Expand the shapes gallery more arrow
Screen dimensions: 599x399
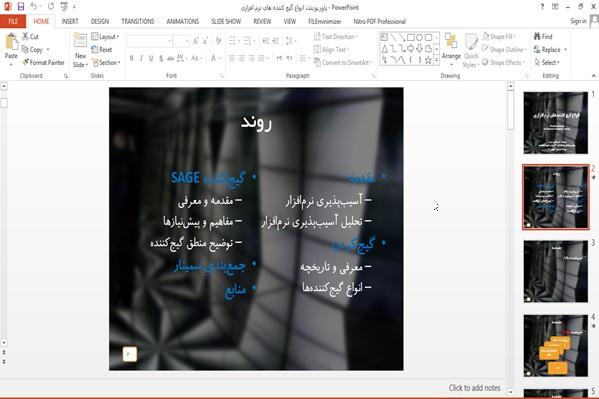tap(436, 60)
